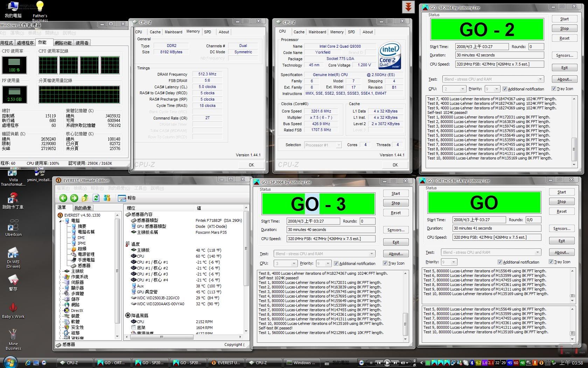
Task: Click taskbar media player play button
Action: (387, 363)
